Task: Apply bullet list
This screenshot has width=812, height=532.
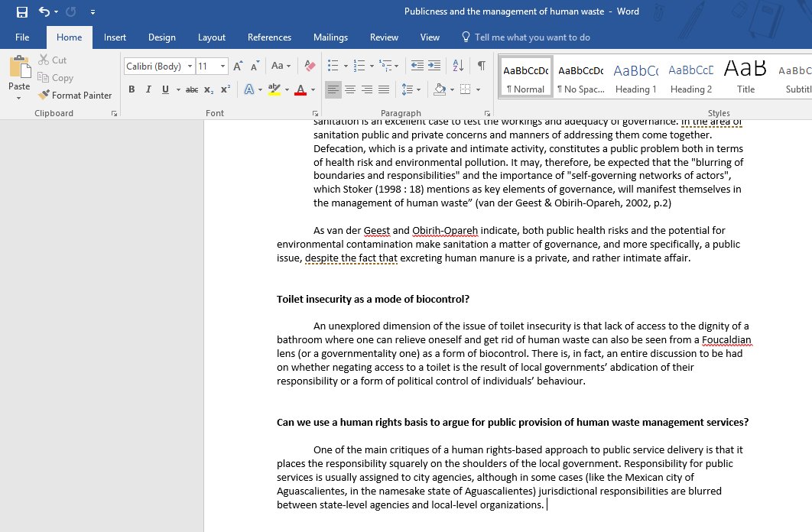Action: tap(333, 66)
